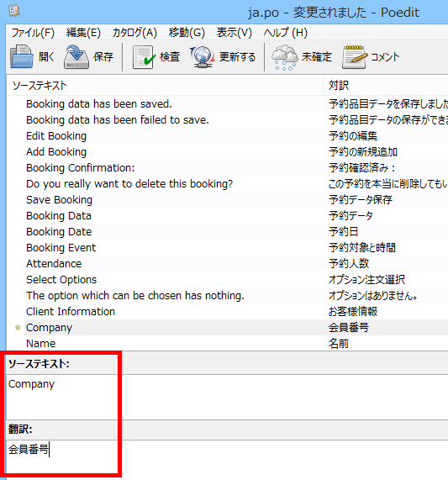This screenshot has width=448, height=480.
Task: Open the 表示(V) menu
Action: [235, 33]
